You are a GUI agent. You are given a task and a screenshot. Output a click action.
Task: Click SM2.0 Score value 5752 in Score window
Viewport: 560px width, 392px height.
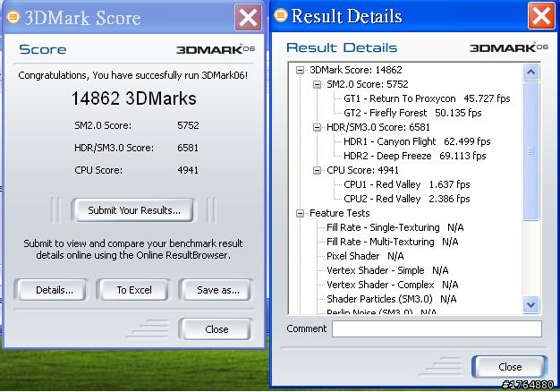click(188, 125)
